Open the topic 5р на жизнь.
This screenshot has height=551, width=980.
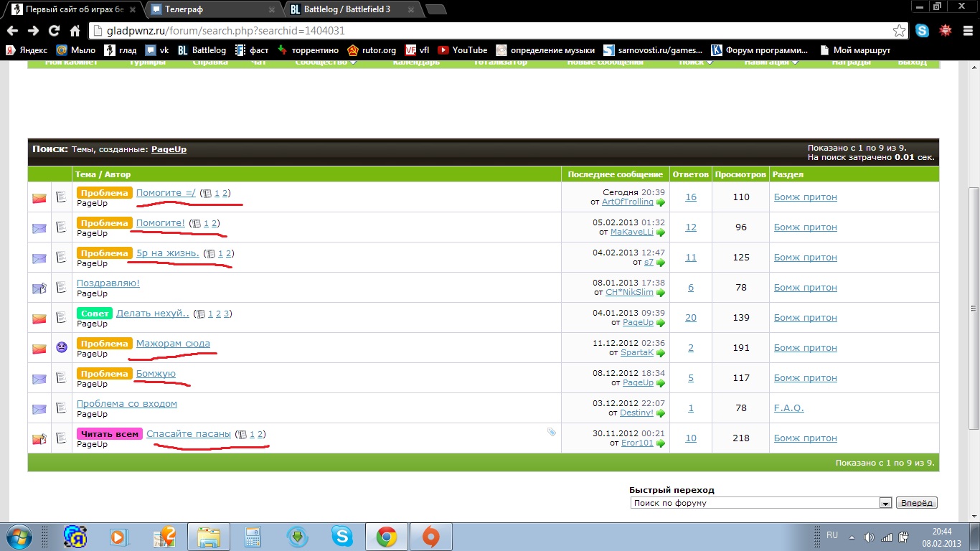click(168, 253)
